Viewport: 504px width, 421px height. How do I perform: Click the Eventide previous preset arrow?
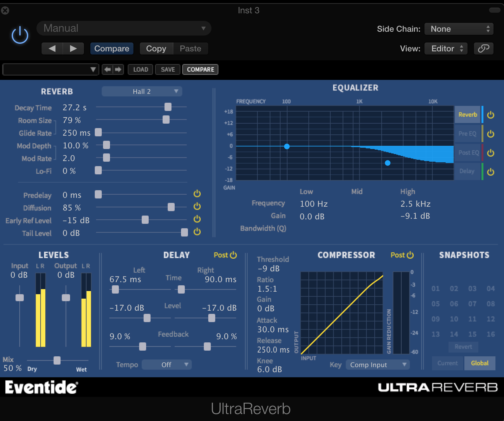point(107,69)
